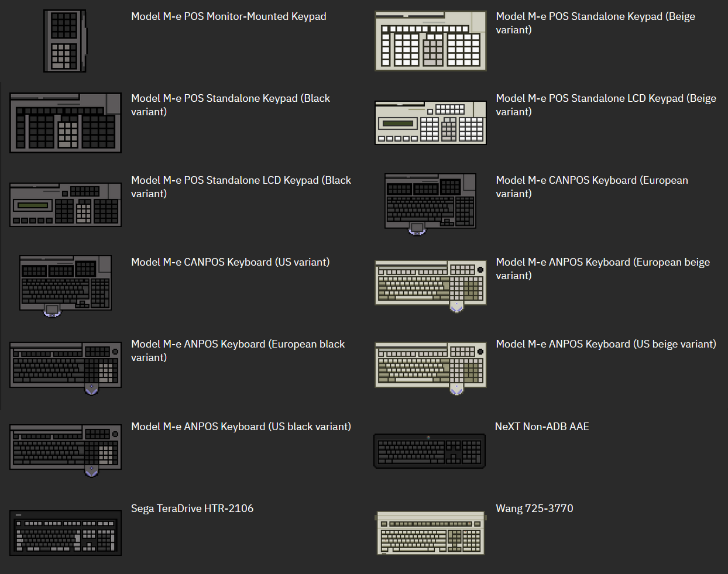Click the US beige ANPOS Keyboard image

[430, 366]
